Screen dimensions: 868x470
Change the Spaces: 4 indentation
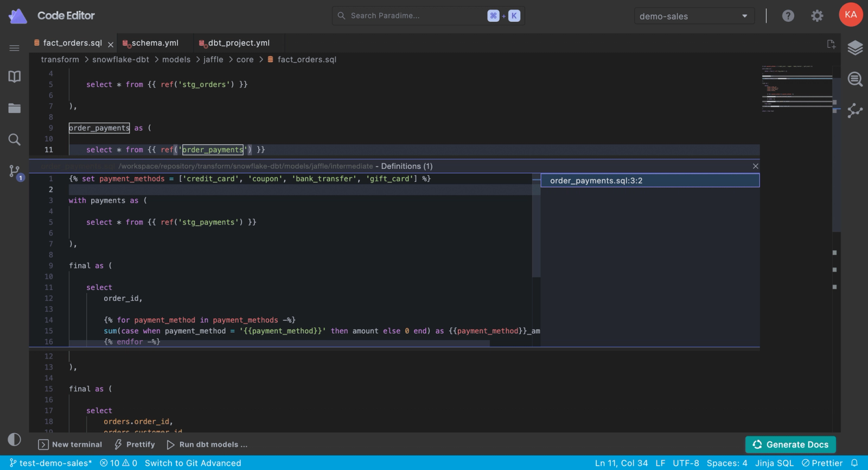click(727, 463)
